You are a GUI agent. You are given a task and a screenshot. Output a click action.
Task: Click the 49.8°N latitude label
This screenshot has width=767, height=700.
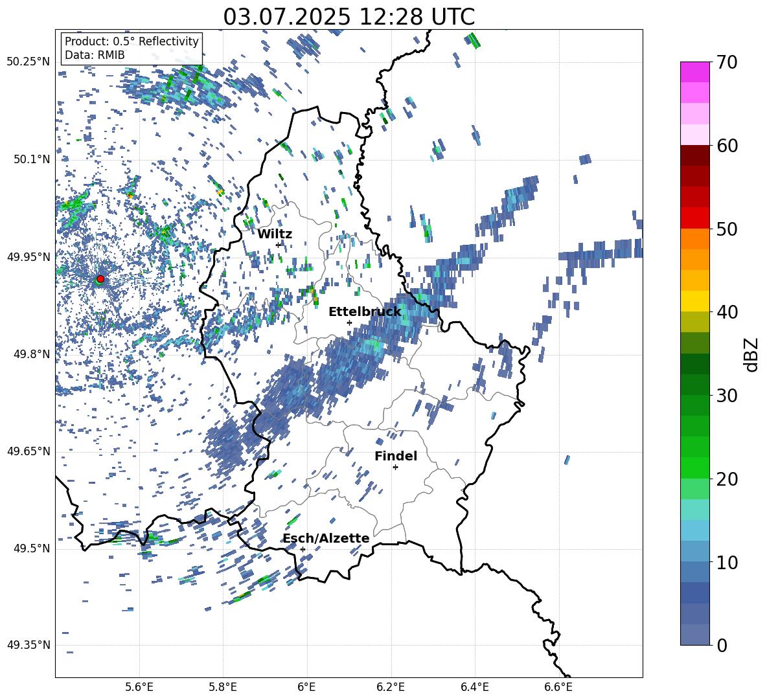(31, 354)
